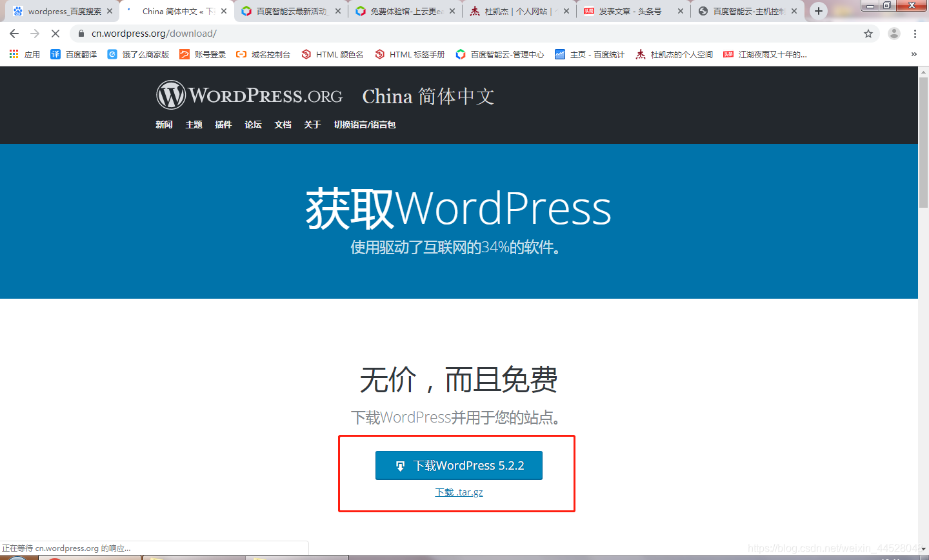The height and width of the screenshot is (560, 929).
Task: Click the page vertical scrollbar thumb
Action: (923, 143)
